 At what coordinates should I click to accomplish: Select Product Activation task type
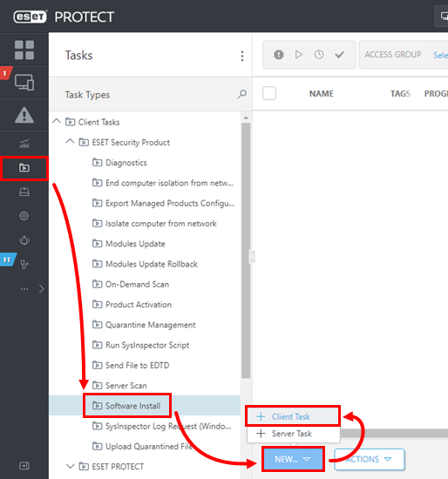(x=139, y=305)
